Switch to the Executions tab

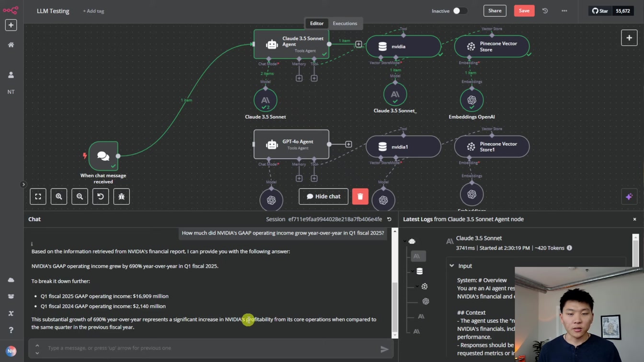click(345, 23)
